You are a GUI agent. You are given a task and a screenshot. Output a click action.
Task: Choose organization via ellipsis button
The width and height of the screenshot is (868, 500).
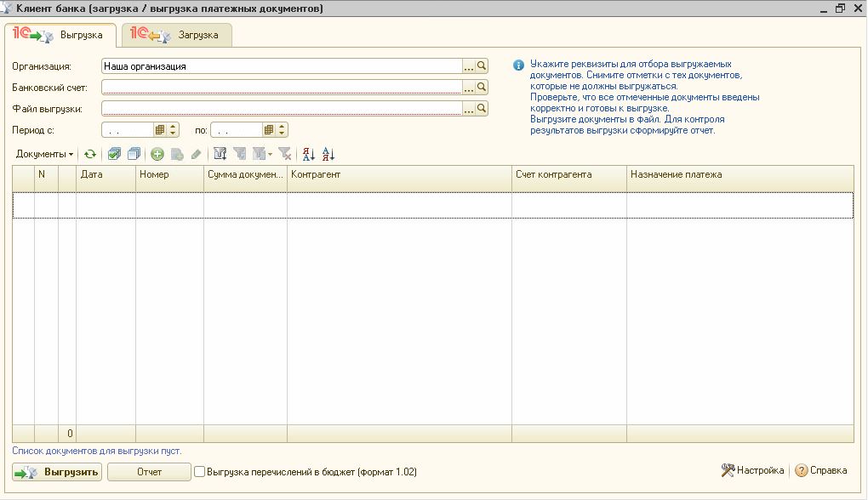click(x=469, y=66)
